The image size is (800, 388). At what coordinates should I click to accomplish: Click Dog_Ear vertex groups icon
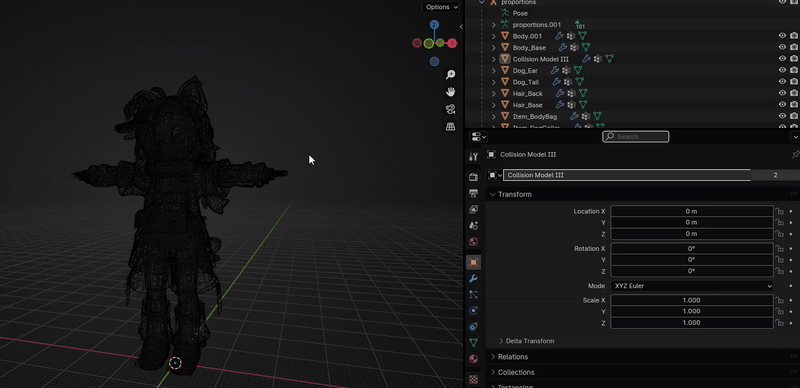coord(567,70)
